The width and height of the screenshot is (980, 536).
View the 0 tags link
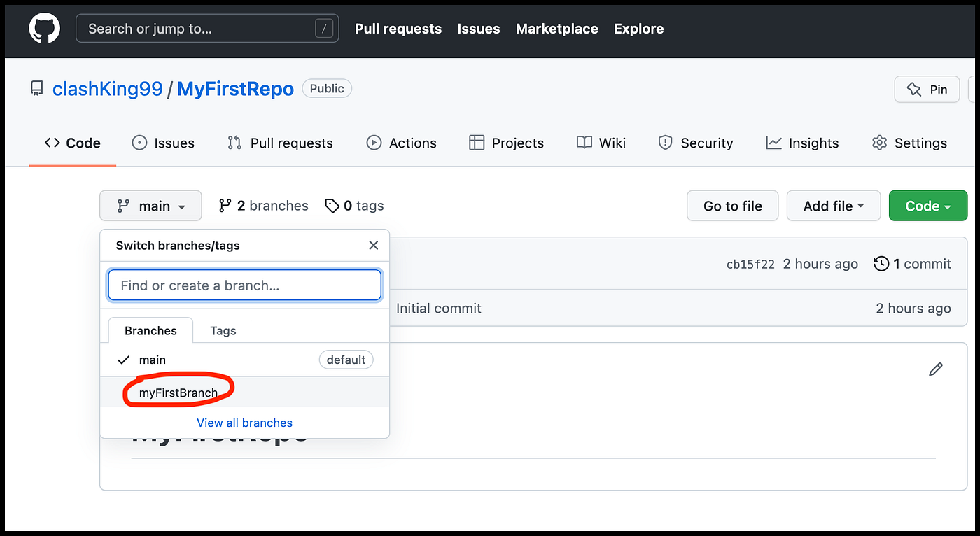tap(354, 206)
